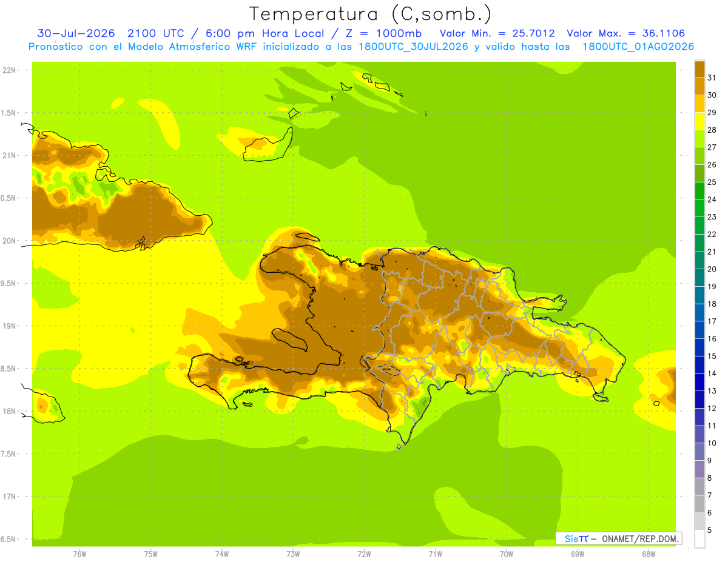
Task: Click the legend value '22'
Action: point(712,234)
